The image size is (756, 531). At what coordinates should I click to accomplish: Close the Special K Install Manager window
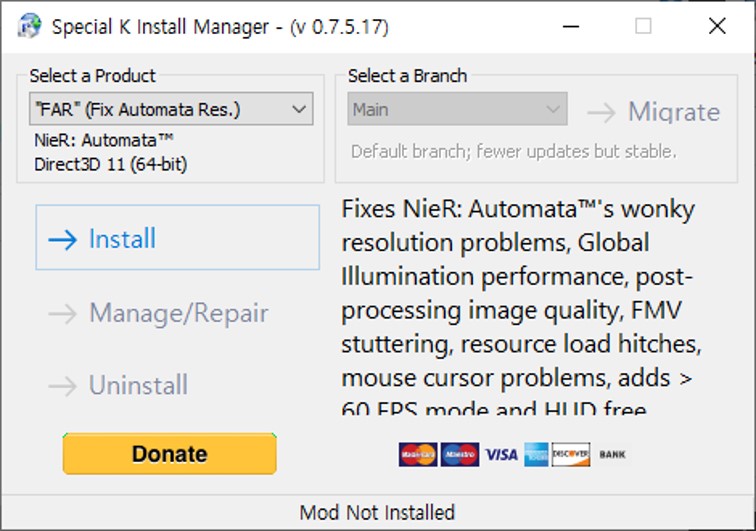[x=717, y=26]
